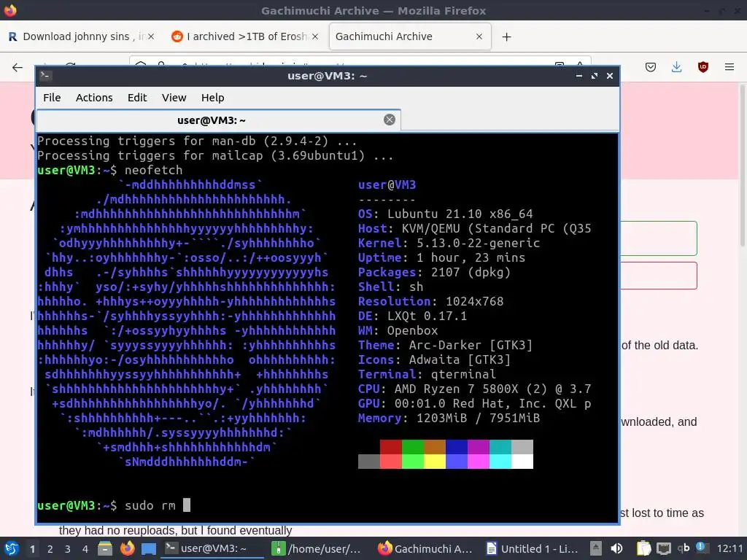Switch to /home/user/ archive window in taskbar
The image size is (747, 560).
click(318, 548)
